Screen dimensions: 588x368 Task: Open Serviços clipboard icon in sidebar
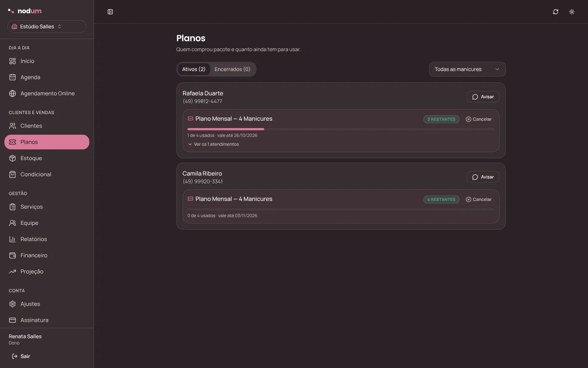tap(12, 207)
